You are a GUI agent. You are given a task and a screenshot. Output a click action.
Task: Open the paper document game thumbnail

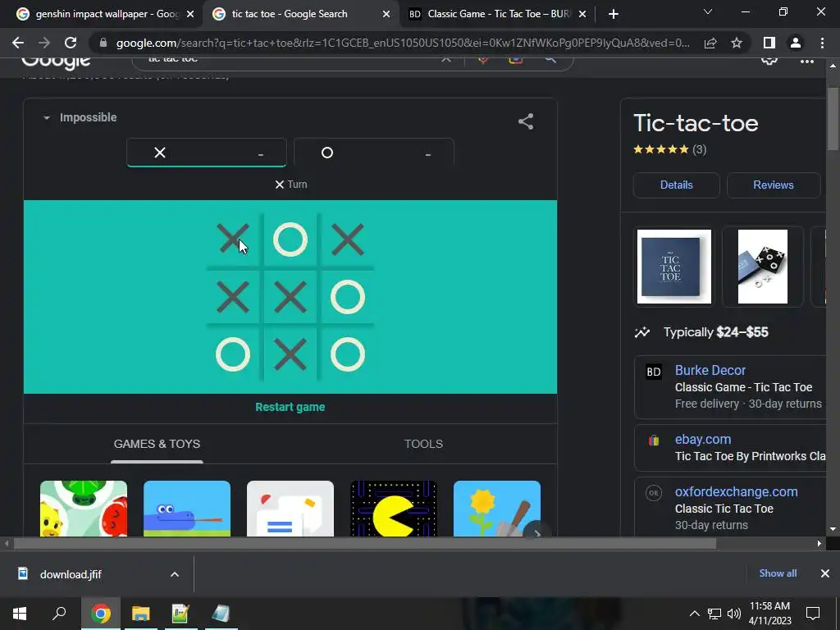[x=290, y=509]
